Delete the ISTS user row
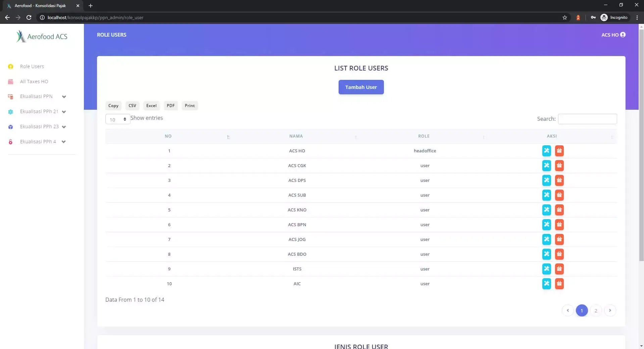Screen dimensions: 644x349 pos(559,269)
